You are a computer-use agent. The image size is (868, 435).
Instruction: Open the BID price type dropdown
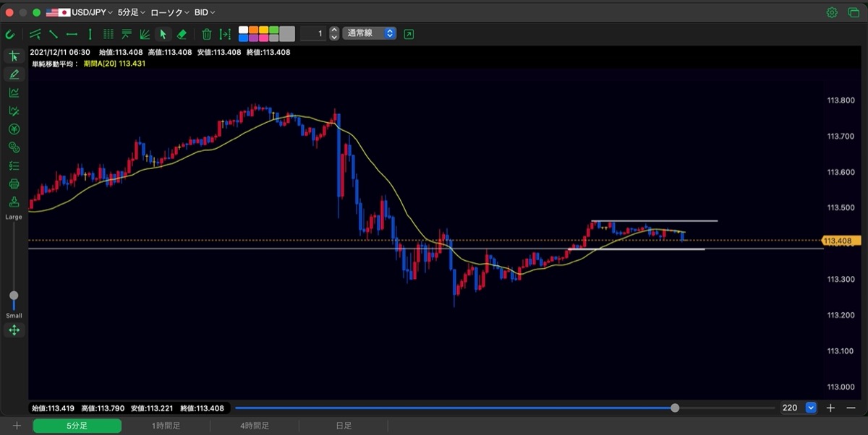(x=205, y=12)
